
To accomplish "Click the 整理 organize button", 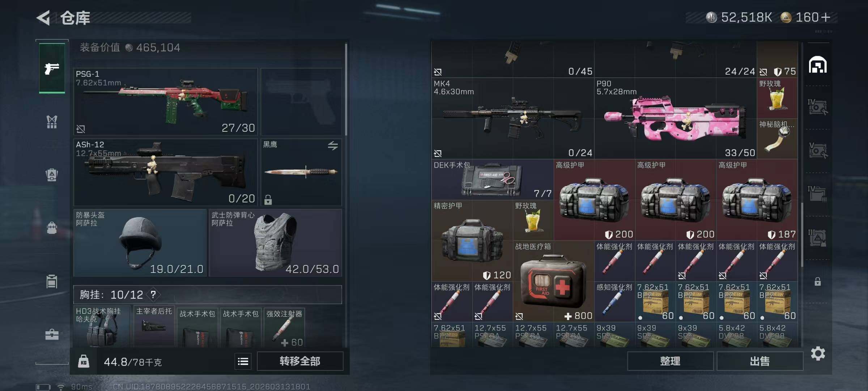I will tap(670, 361).
